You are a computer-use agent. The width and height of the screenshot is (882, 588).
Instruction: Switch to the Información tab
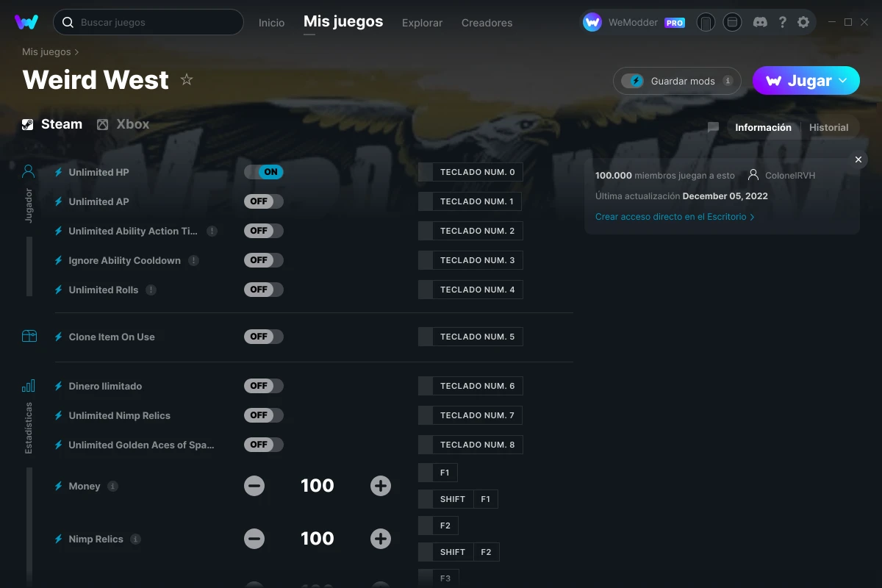(763, 127)
